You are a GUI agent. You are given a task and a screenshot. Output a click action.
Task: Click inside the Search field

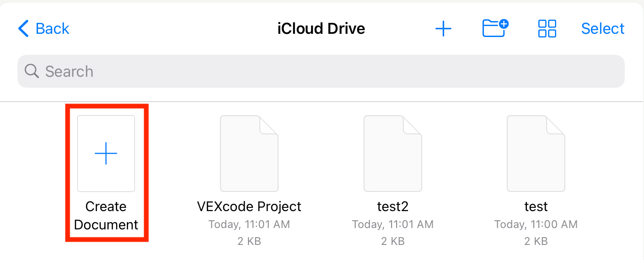tap(321, 71)
